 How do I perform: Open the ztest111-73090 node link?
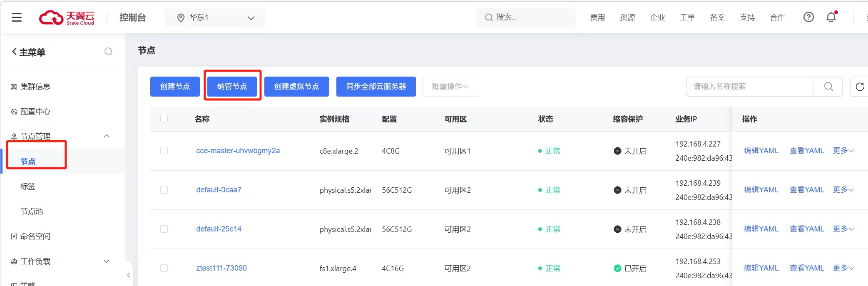pos(221,268)
